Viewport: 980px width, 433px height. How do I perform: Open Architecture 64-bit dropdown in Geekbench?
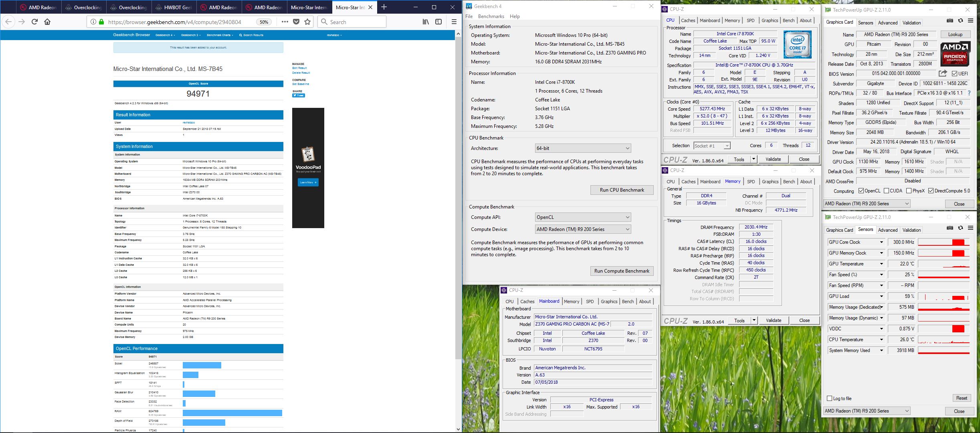point(583,148)
